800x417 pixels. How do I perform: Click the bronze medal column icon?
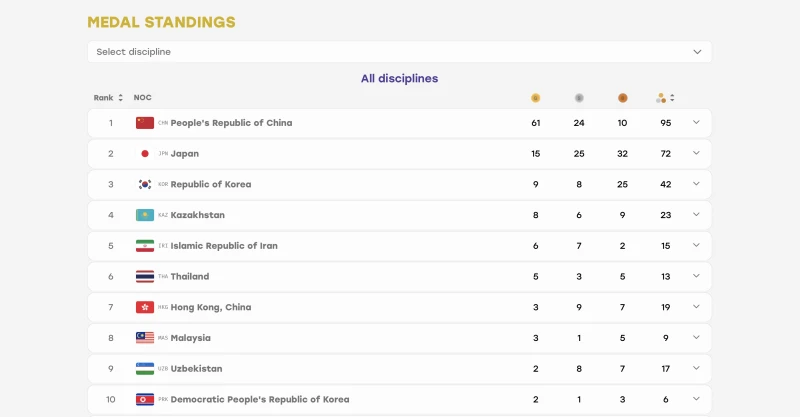tap(622, 98)
